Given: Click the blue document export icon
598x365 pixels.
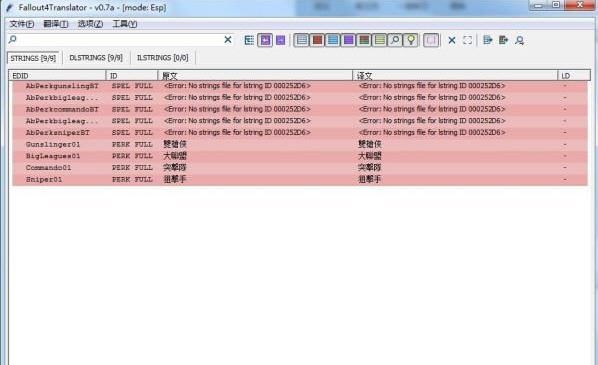Looking at the screenshot, I should [x=488, y=40].
